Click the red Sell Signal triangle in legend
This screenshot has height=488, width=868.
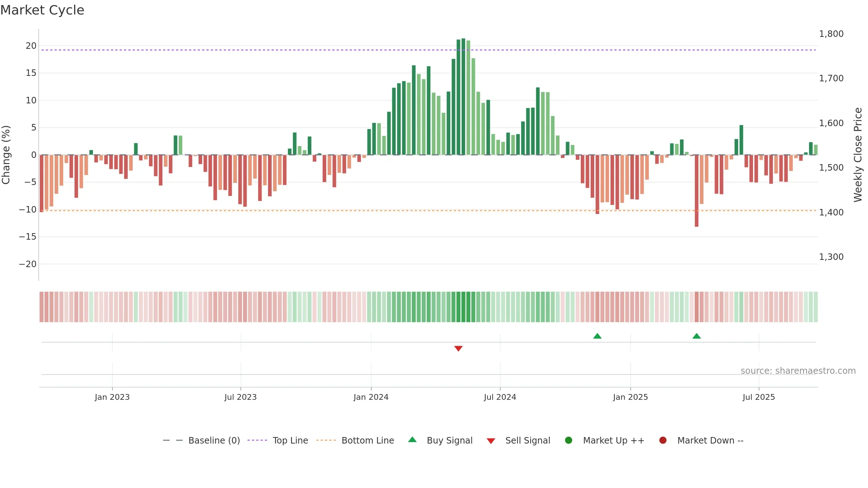(491, 441)
